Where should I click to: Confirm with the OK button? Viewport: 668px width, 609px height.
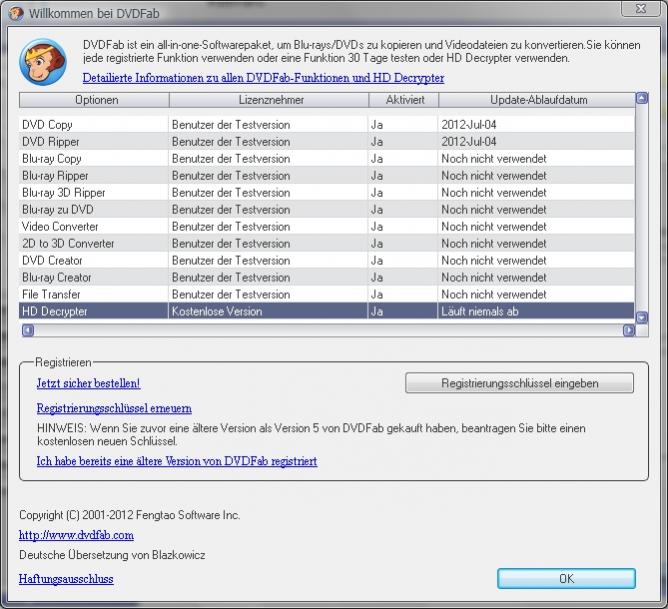(566, 579)
